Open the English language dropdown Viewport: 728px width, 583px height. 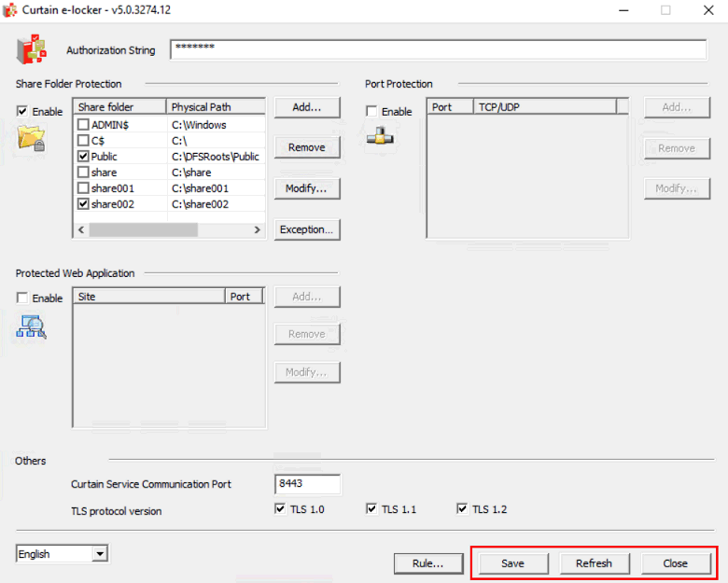[62, 554]
